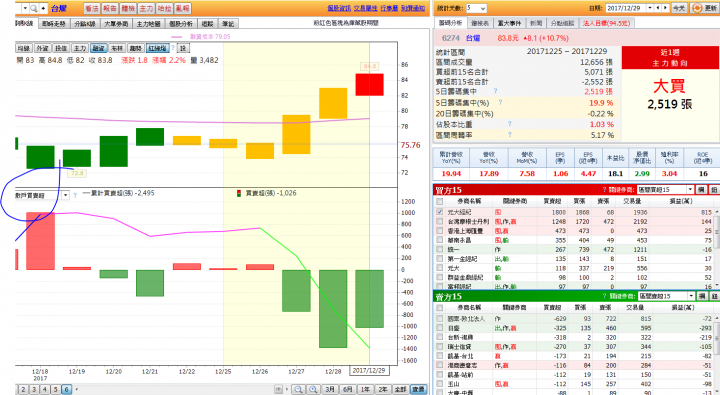Click the question mark help icon beside 紅綠燈
This screenshot has width=720, height=395.
(x=173, y=48)
